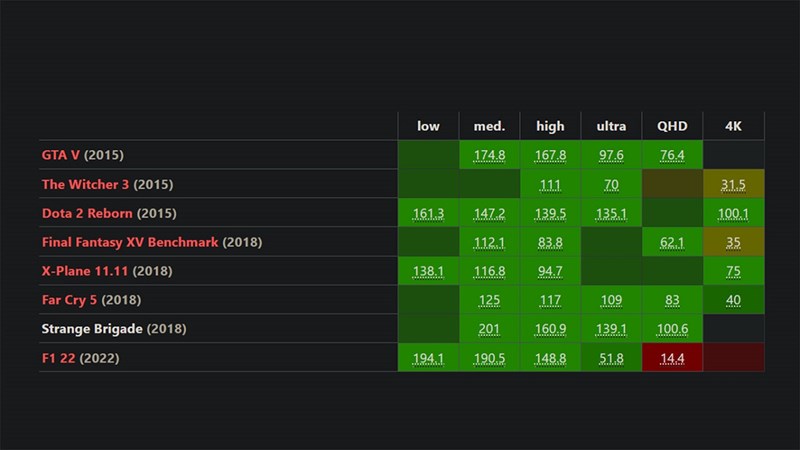Click Strange Brigade ultra value 139.1
This screenshot has width=800, height=450.
[x=611, y=330]
